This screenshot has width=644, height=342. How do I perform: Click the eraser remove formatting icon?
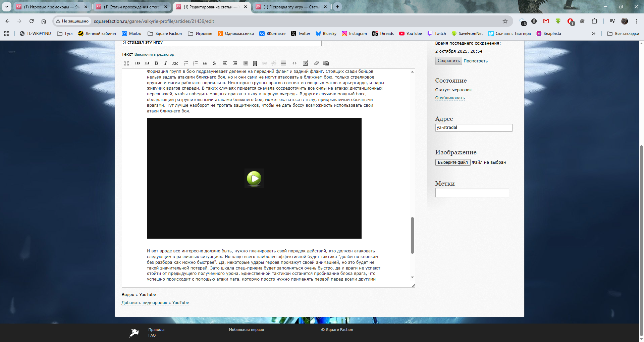pyautogui.click(x=316, y=63)
